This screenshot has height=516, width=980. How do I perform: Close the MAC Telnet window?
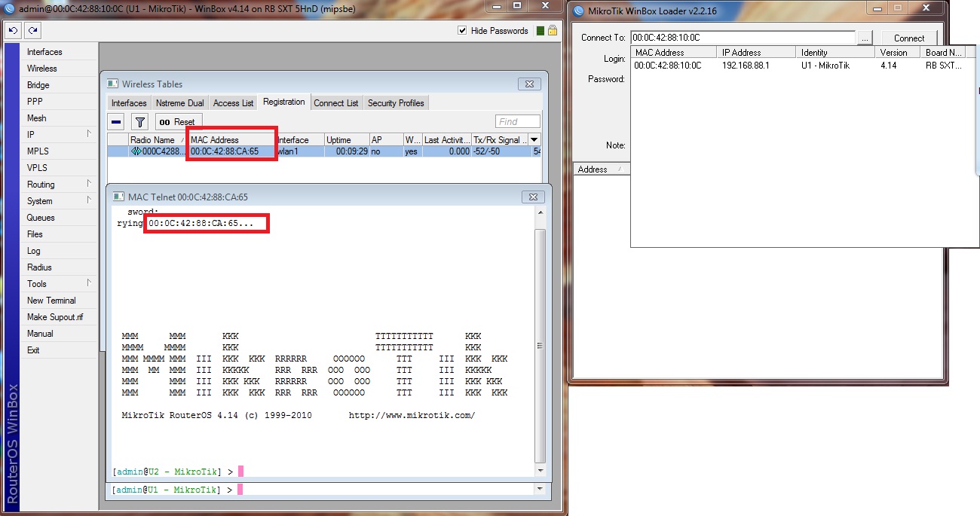[534, 197]
